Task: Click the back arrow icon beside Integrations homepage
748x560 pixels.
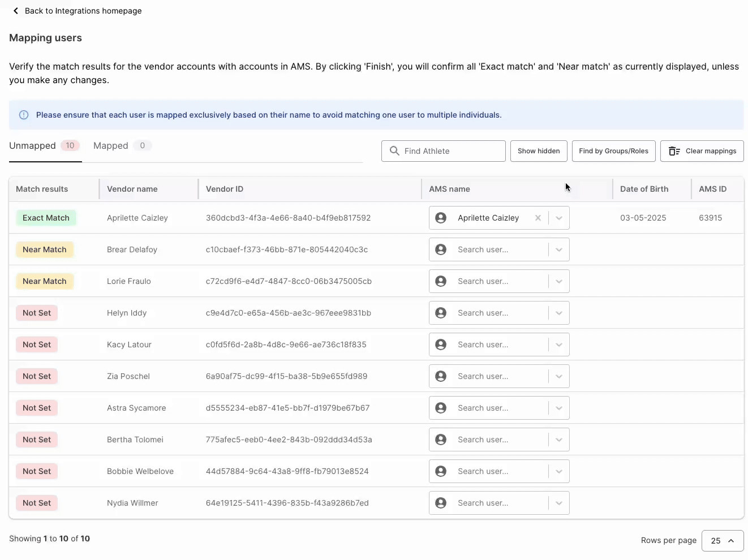Action: pos(15,10)
